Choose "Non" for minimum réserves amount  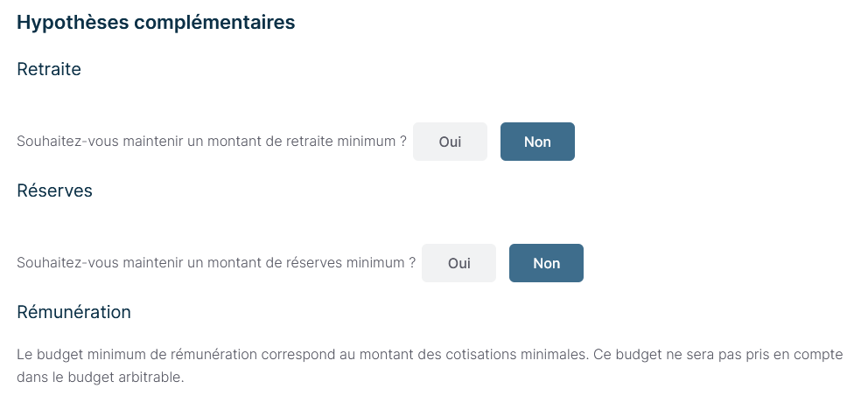[x=546, y=263]
